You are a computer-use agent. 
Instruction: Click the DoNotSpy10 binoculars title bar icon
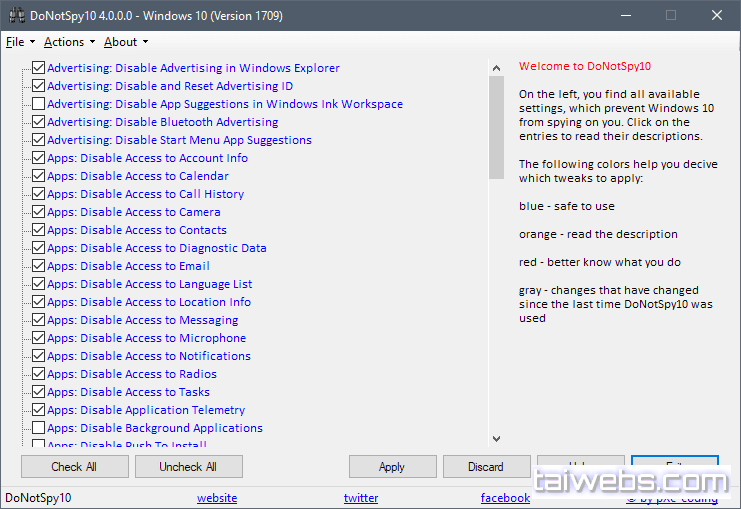[16, 16]
